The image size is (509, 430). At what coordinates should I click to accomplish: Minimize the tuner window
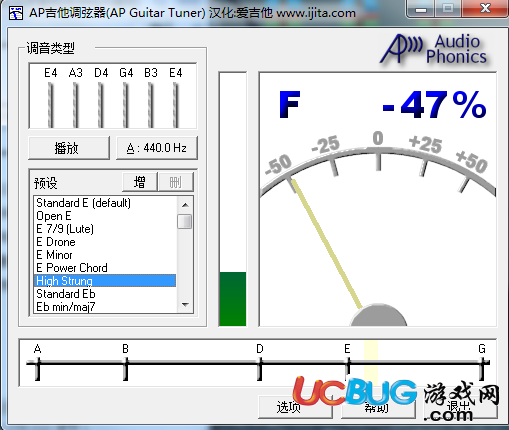click(x=421, y=9)
